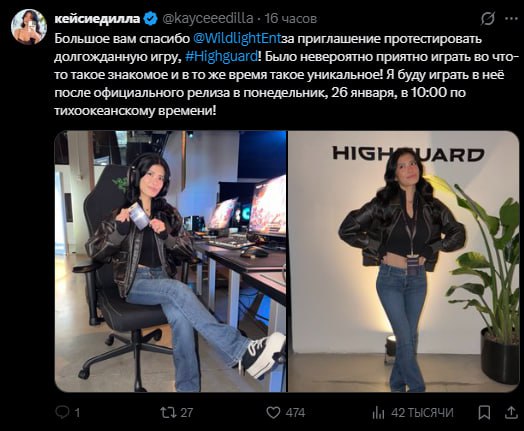Click the 474 likes count
Screen dimensions: 524x431
point(295,413)
